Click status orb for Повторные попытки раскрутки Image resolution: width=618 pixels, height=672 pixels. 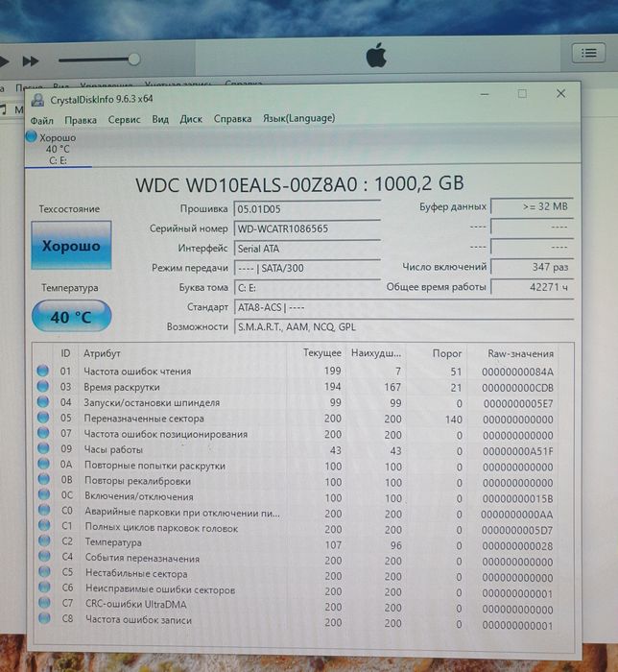[x=44, y=464]
